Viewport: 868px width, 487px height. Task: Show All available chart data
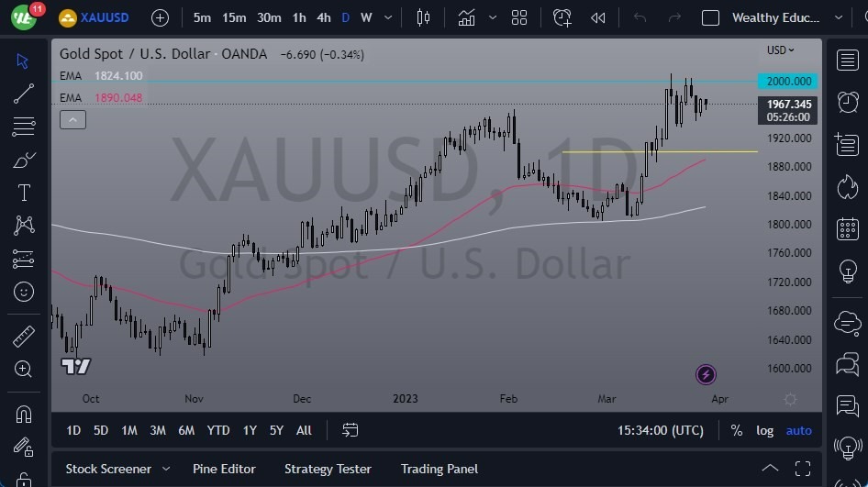click(304, 430)
